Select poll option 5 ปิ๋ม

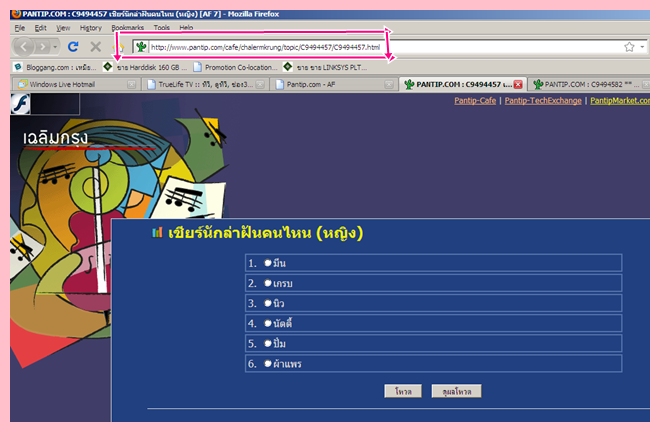pyautogui.click(x=267, y=343)
